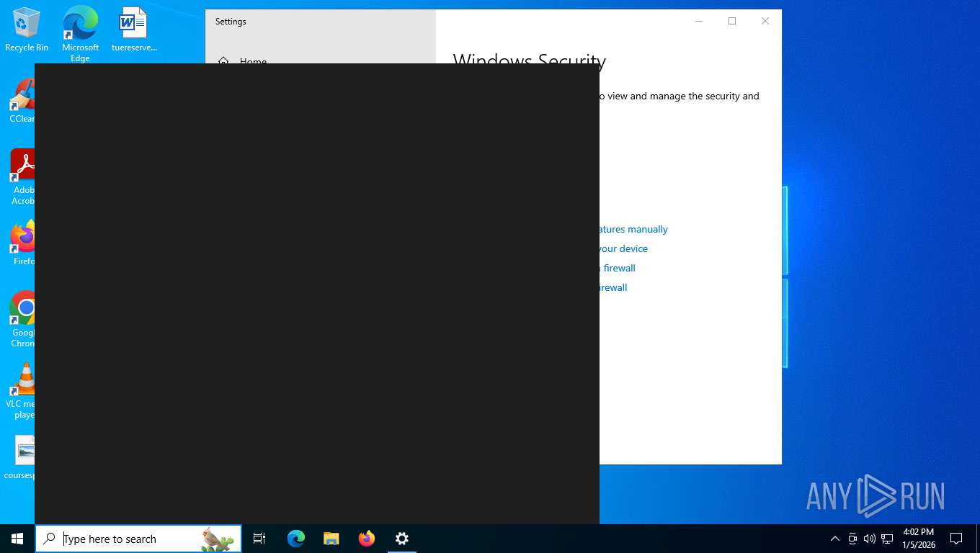Go to Home in Settings sidebar

(242, 61)
